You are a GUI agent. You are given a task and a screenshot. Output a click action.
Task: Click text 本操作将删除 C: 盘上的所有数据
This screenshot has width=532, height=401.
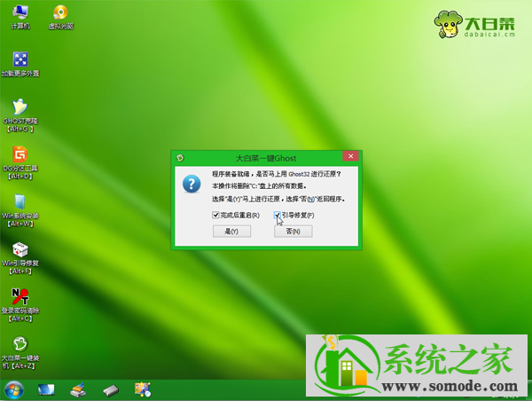click(x=259, y=186)
